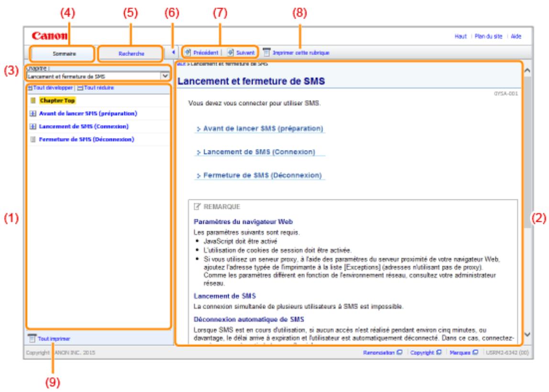Click the vertical scrollbar thumb
Image resolution: width=549 pixels, height=392 pixels.
click(x=527, y=152)
